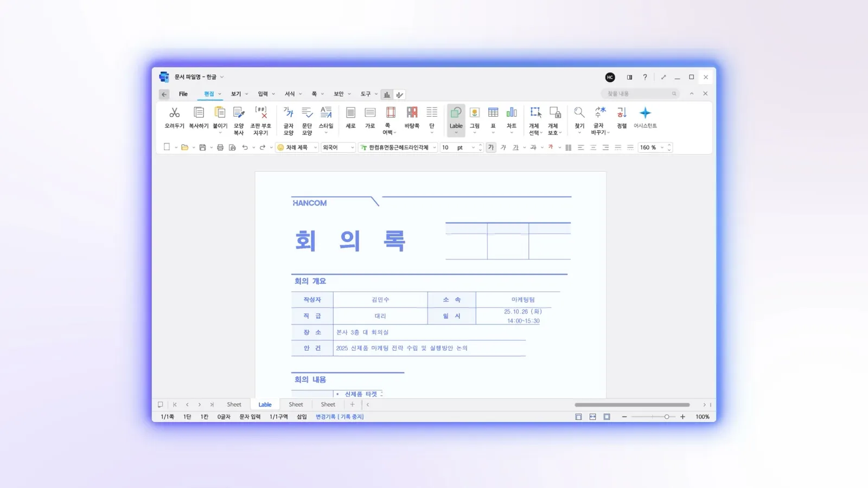
Task: Click the redo arrow icon
Action: pos(263,147)
